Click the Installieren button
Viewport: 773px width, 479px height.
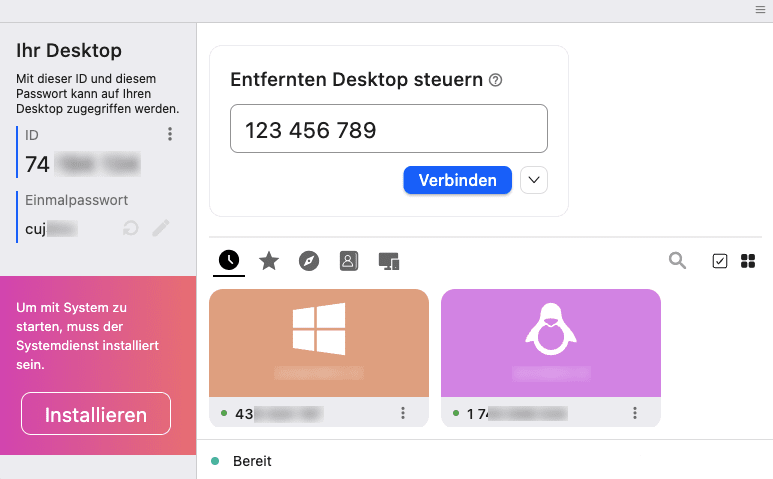tap(96, 413)
